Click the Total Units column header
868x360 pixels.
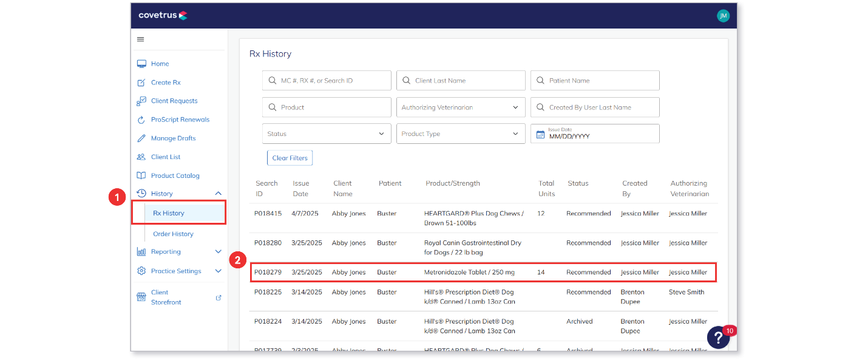547,189
